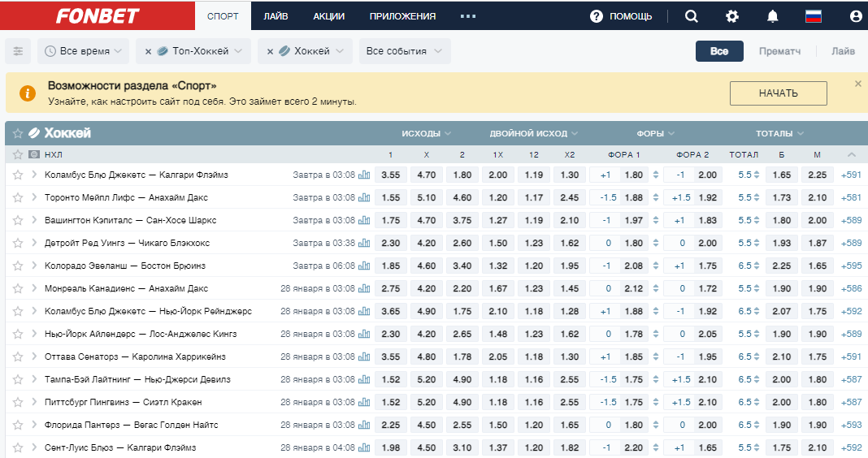Open the FONBET logo home page
Screen dimensions: 868x458
coord(98,15)
